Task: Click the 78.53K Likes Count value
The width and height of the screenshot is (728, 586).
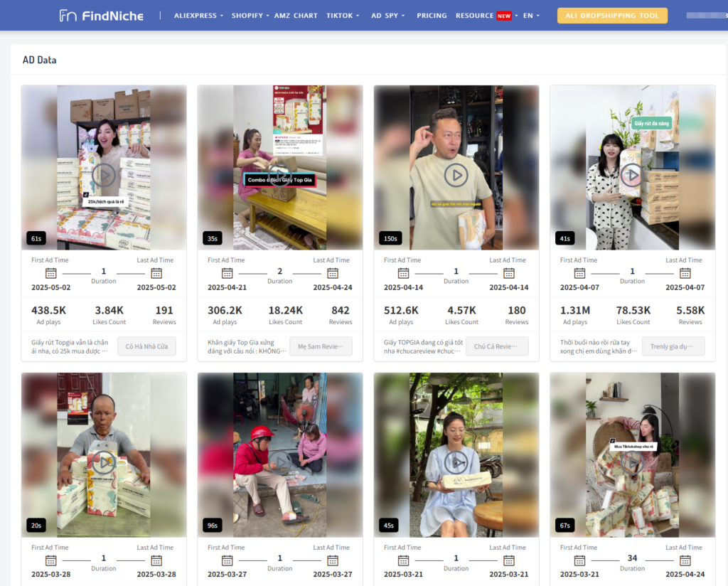Action: [633, 310]
